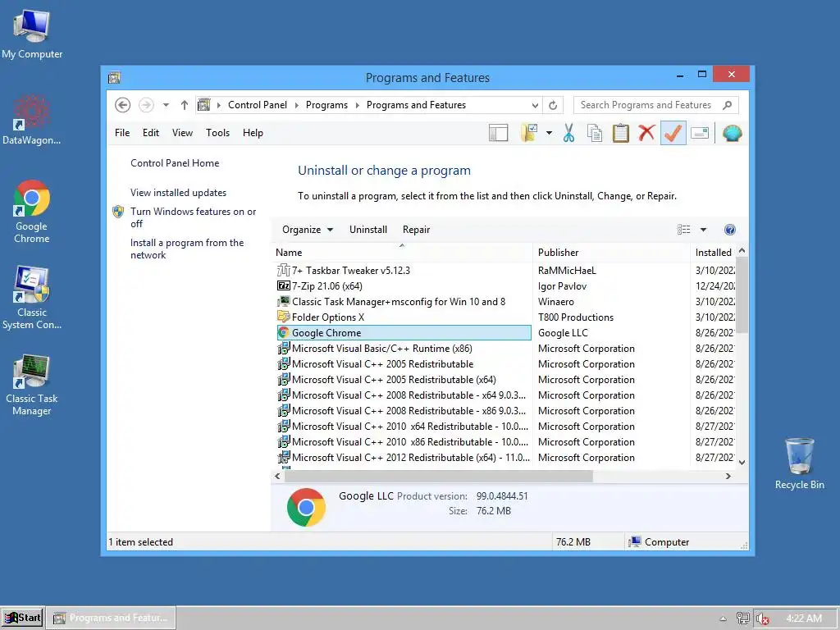Open the DataWagon desktop shortcut
This screenshot has width=840, height=630.
32,119
